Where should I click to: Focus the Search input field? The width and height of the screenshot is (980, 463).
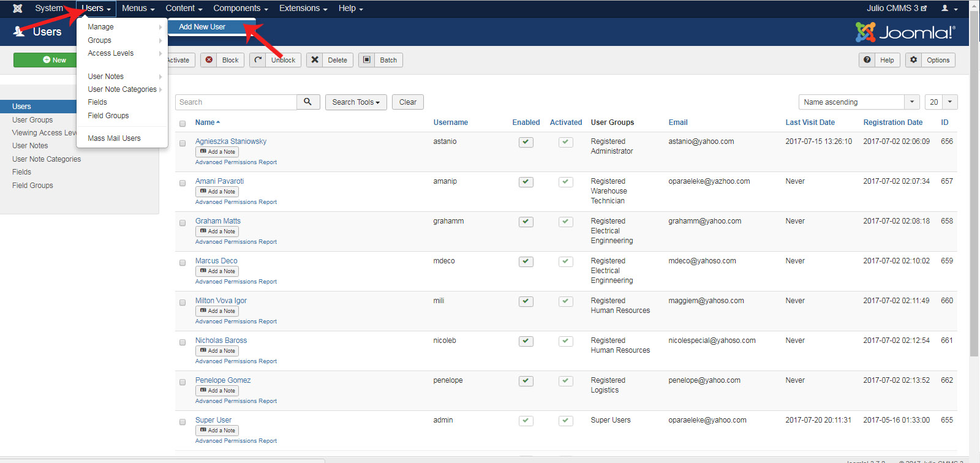236,102
